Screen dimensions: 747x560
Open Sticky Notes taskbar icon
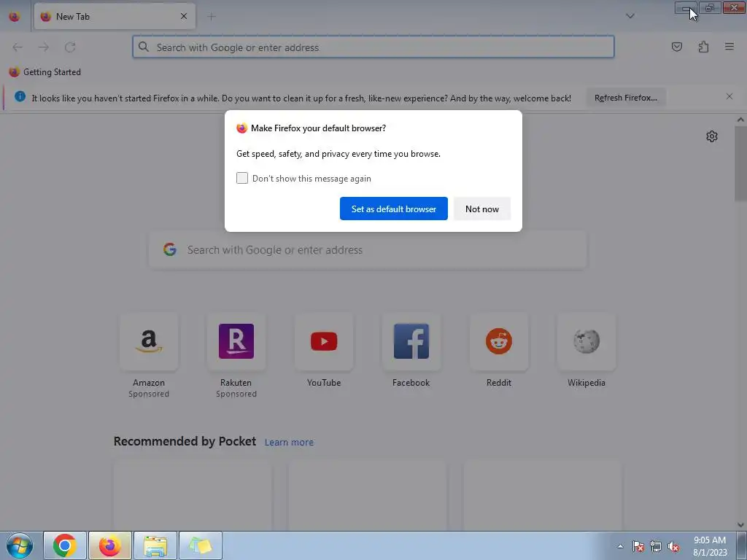click(x=201, y=545)
